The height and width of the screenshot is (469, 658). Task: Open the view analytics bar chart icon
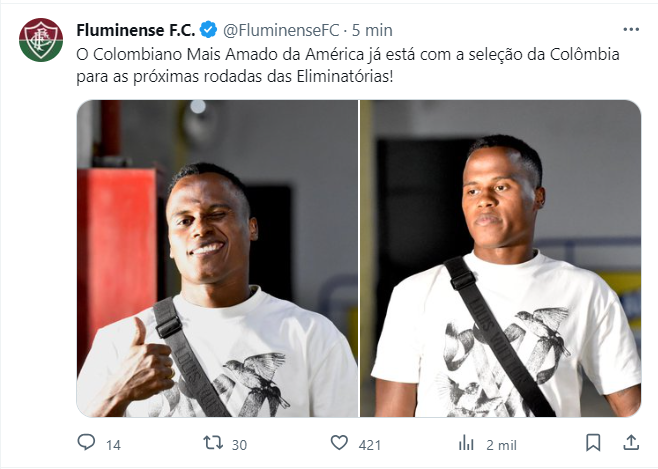(466, 443)
